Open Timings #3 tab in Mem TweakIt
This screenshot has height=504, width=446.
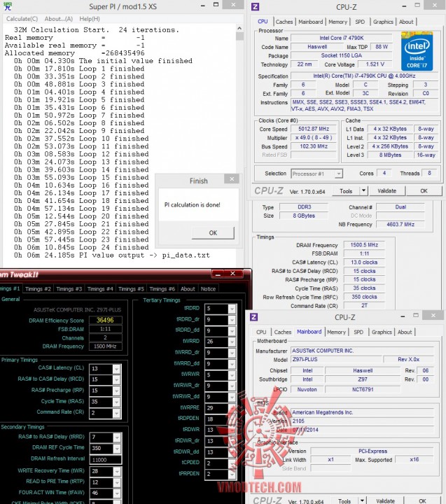(x=69, y=289)
